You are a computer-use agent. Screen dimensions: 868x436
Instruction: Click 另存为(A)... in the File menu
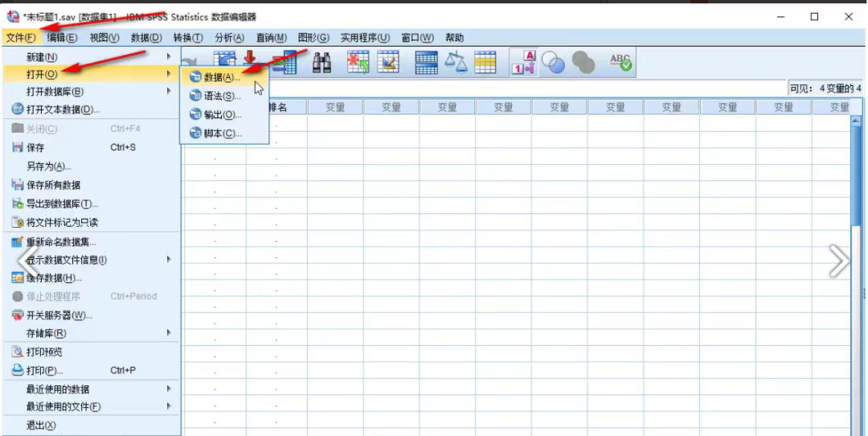click(49, 167)
